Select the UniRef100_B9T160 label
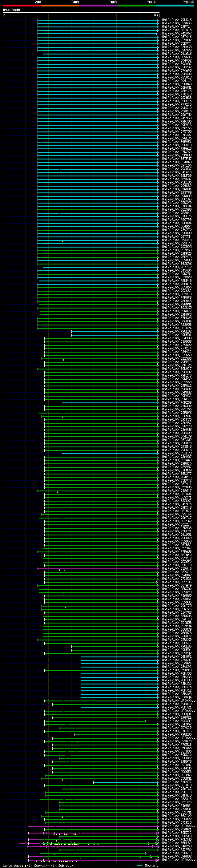Image resolution: width=197 pixels, height=868 pixels. pos(176,165)
